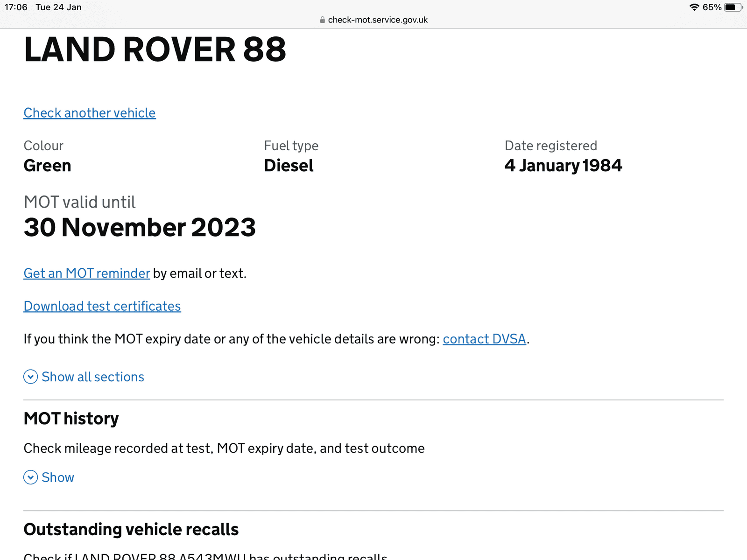Image resolution: width=747 pixels, height=560 pixels.
Task: Open the contact DVSA link
Action: tap(485, 339)
